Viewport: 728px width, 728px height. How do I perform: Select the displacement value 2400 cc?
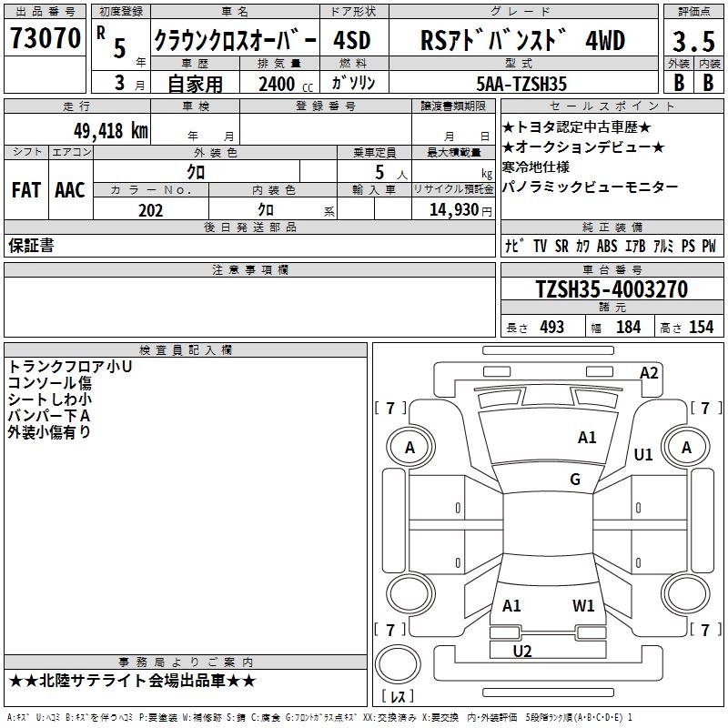(285, 84)
